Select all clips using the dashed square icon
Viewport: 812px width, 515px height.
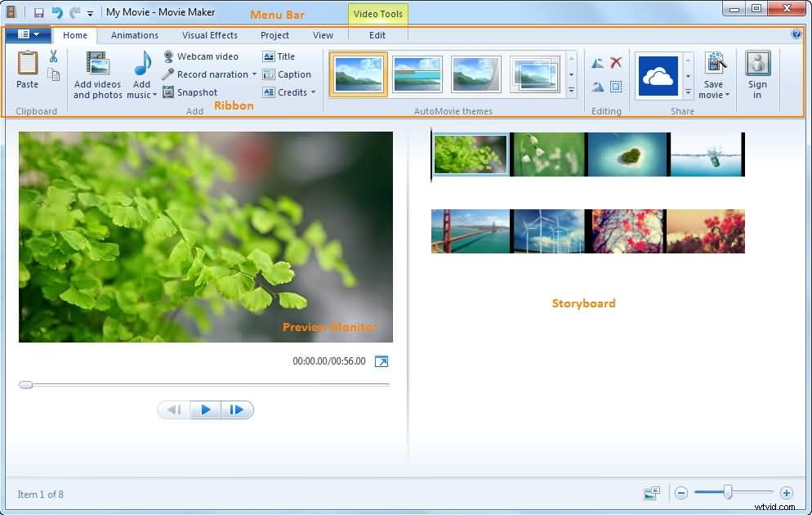(616, 86)
